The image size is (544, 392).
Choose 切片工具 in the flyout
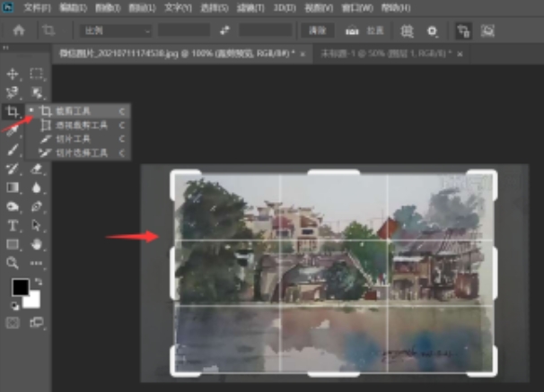78,139
